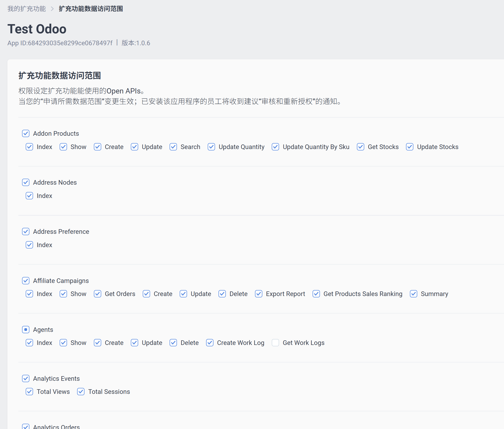The height and width of the screenshot is (429, 504).
Task: Uncheck Get Stocks under Addon Products
Action: point(360,147)
